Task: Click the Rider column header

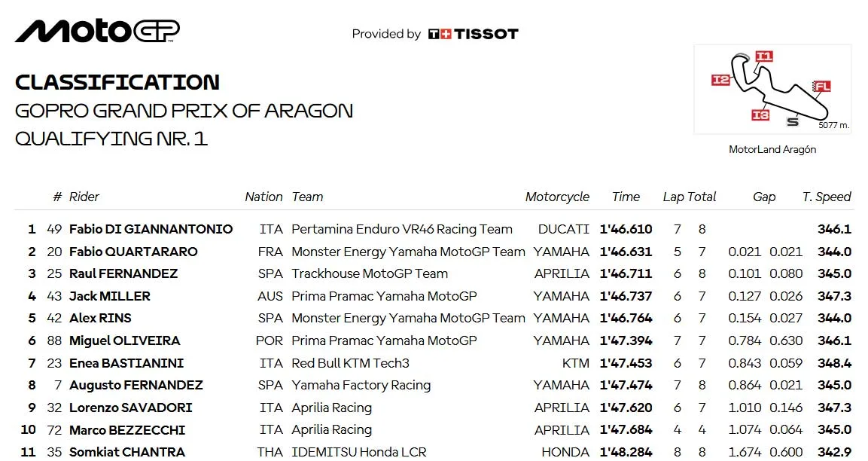Action: 84,197
